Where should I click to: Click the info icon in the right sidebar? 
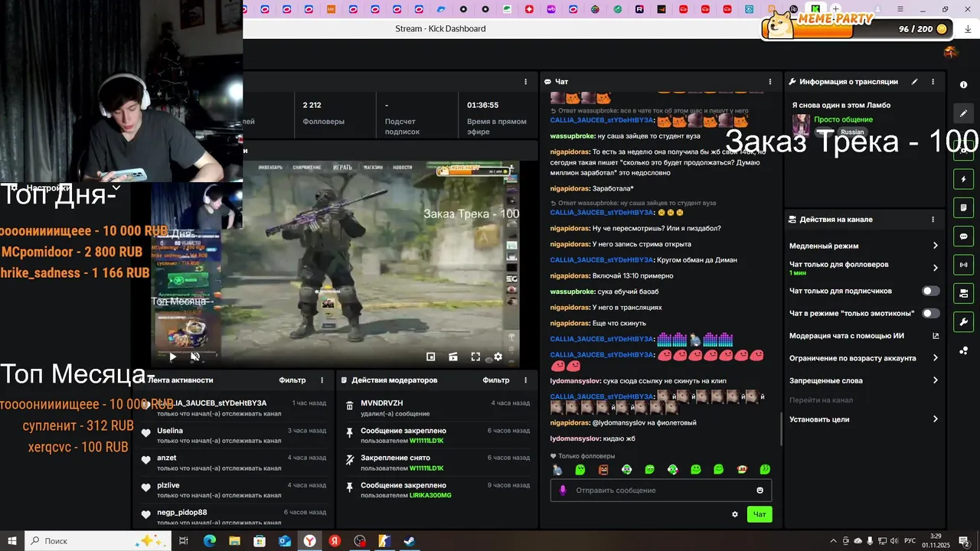964,85
